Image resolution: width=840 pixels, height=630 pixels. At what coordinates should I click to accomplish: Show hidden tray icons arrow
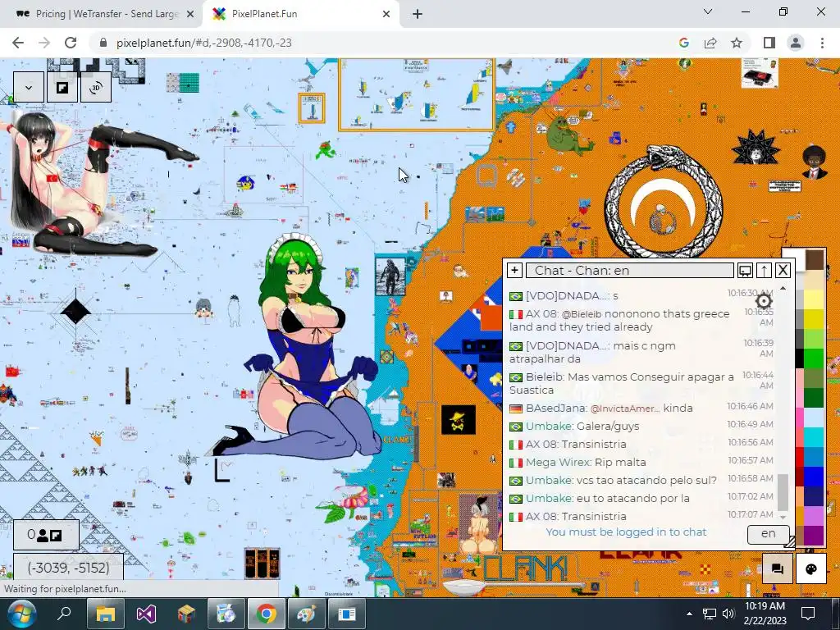(x=689, y=614)
